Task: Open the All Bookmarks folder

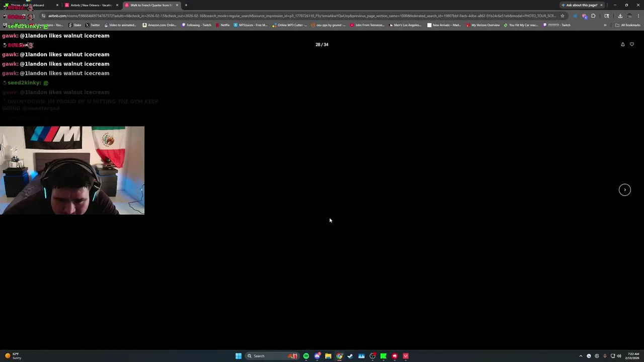Action: (x=628, y=25)
